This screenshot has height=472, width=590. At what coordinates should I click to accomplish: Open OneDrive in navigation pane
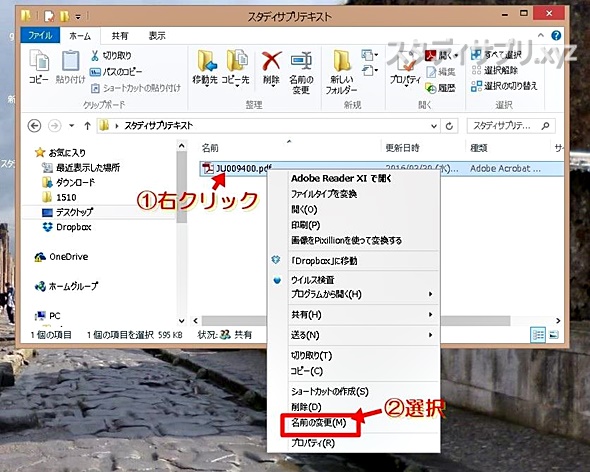[62, 257]
